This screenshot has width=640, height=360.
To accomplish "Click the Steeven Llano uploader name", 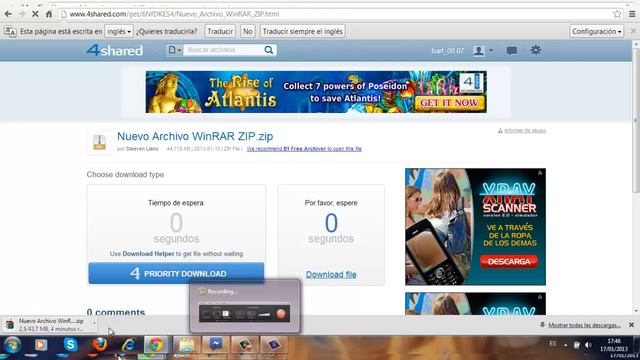I will [x=142, y=149].
